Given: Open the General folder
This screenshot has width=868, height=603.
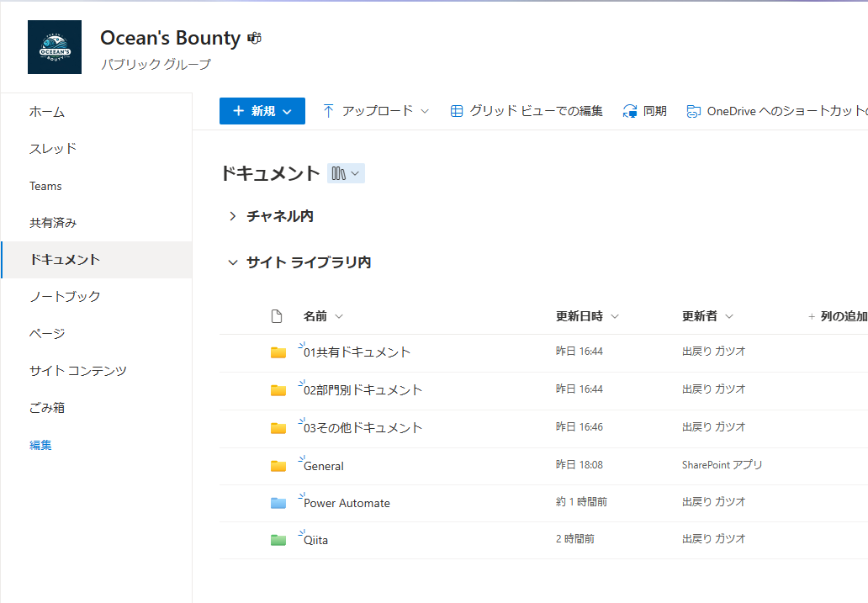Looking at the screenshot, I should [x=323, y=466].
